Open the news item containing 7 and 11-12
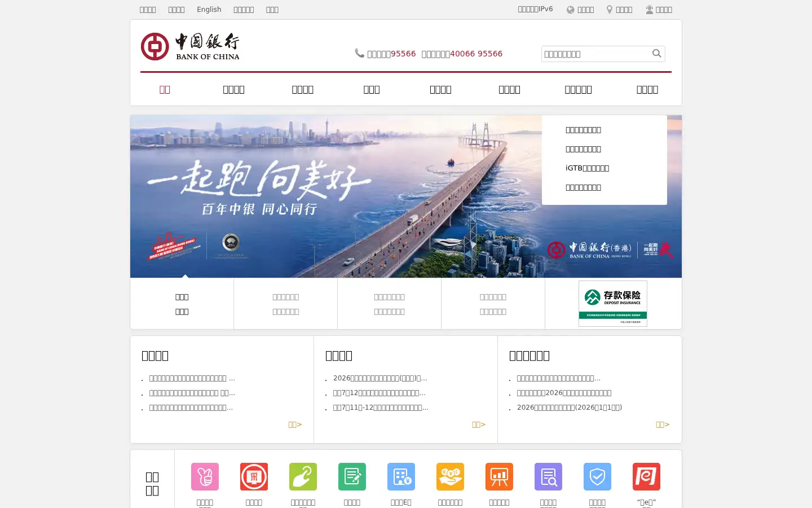The image size is (812, 508). (381, 408)
